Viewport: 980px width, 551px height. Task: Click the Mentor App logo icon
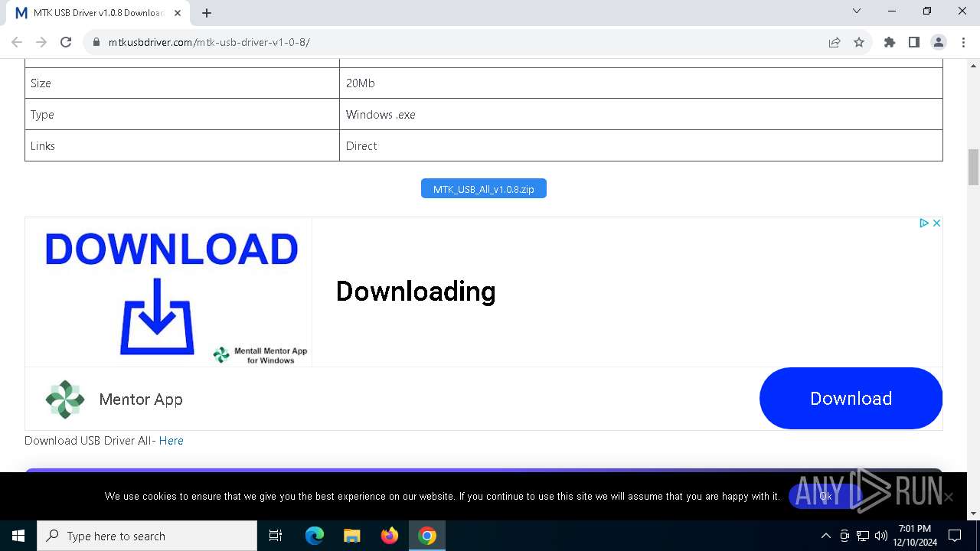click(x=65, y=399)
